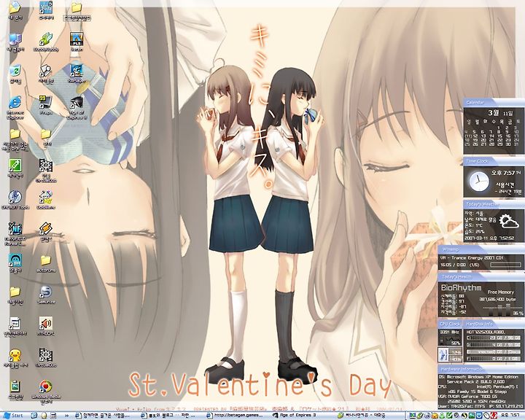Open the KMPlayer shortcut with the K logo
Viewport: 525px width, 420px height.
77,40
